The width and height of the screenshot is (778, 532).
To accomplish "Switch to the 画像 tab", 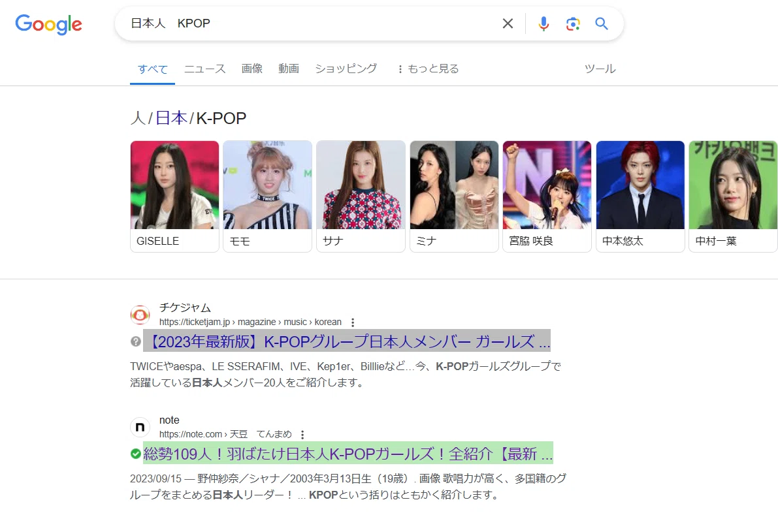I will click(251, 69).
